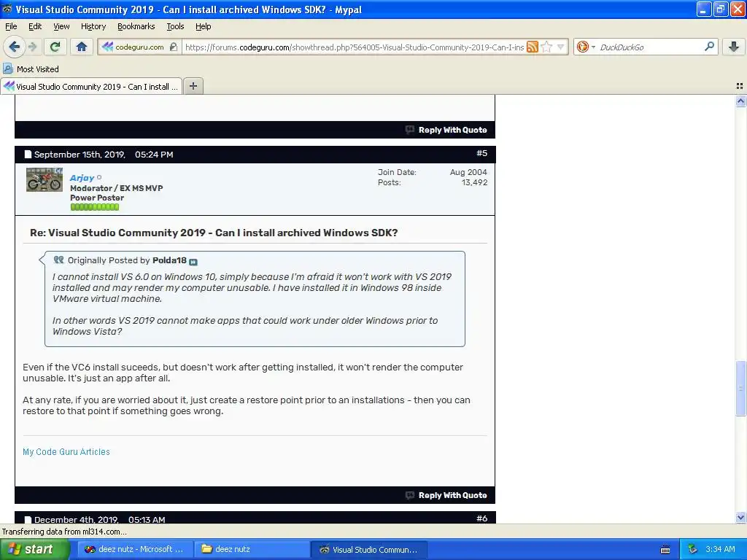The image size is (747, 560).
Task: Open the Home page button
Action: click(82, 47)
